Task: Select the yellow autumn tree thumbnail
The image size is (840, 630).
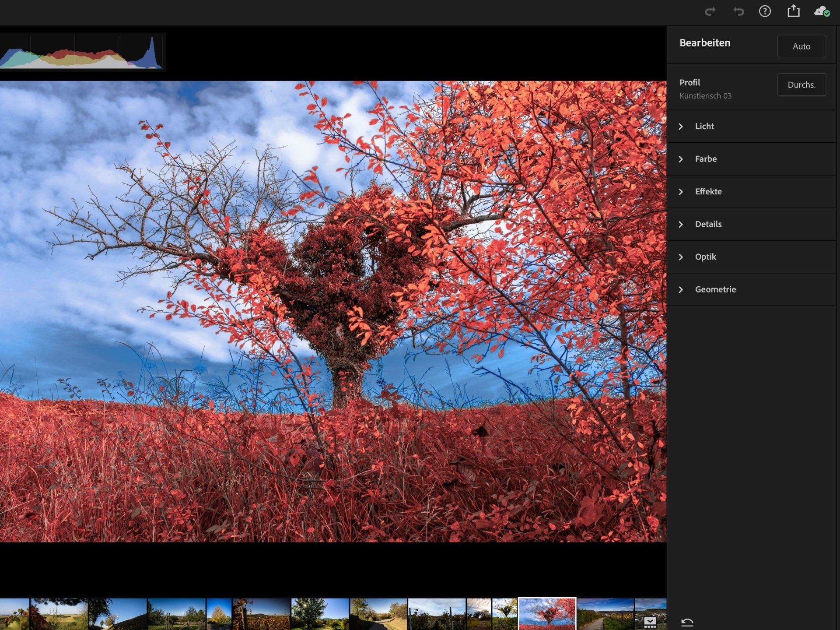Action: point(219,614)
